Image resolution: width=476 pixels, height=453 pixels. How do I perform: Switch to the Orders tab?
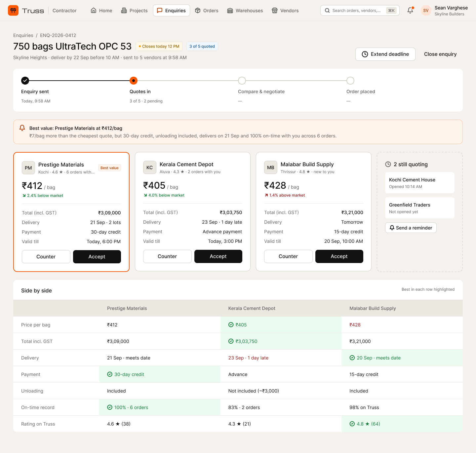pyautogui.click(x=207, y=11)
